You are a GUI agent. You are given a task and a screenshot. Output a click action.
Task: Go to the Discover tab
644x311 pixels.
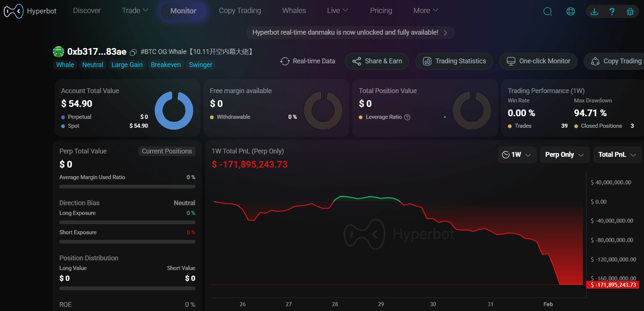pyautogui.click(x=87, y=10)
